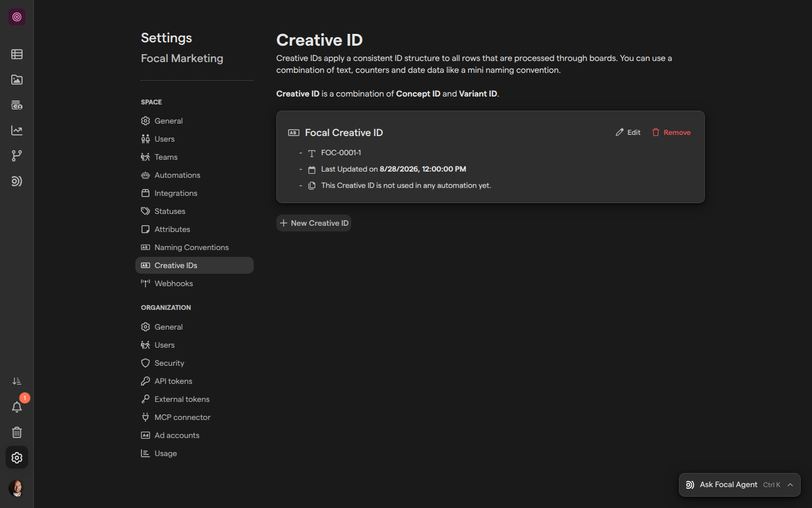This screenshot has height=508, width=812.
Task: Select Statuses in settings menu
Action: click(195, 211)
